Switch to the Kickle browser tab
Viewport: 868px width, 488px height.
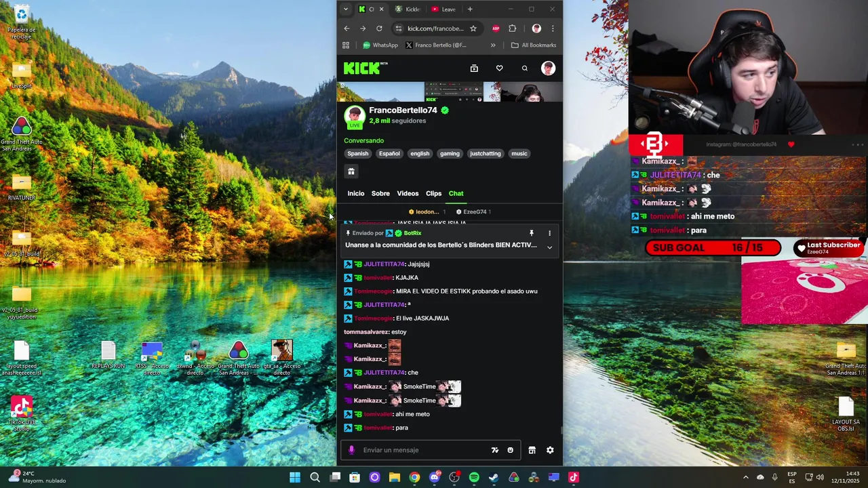tap(408, 9)
